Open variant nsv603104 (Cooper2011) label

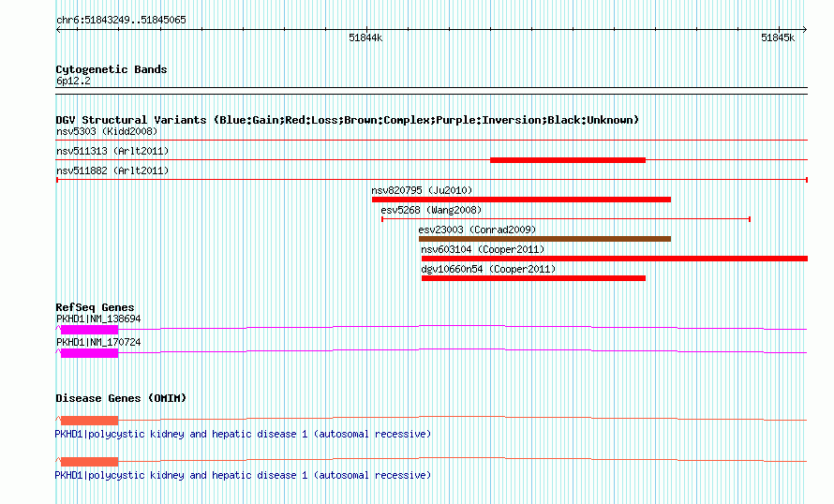[x=483, y=249]
